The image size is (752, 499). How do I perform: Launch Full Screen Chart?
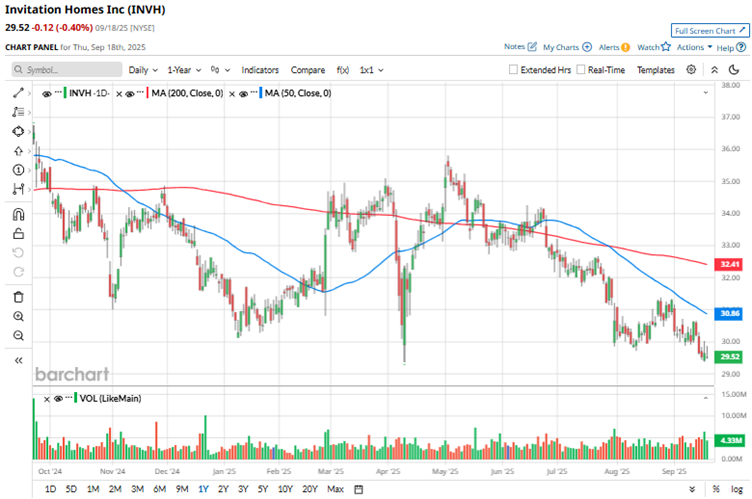point(710,31)
